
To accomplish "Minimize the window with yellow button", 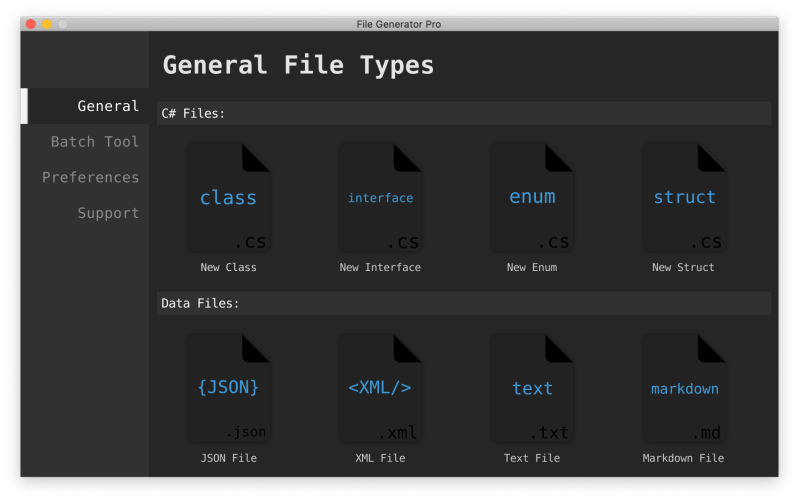I will (47, 24).
